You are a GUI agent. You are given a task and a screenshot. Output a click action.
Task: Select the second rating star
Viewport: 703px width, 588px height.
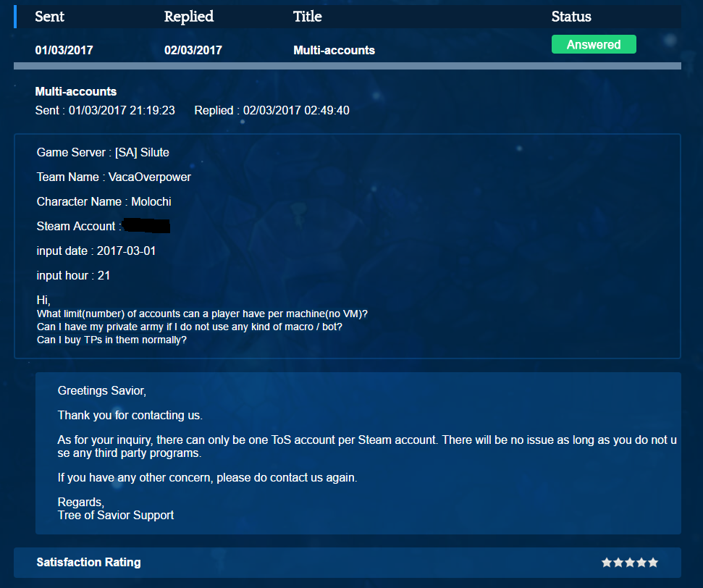click(x=618, y=562)
